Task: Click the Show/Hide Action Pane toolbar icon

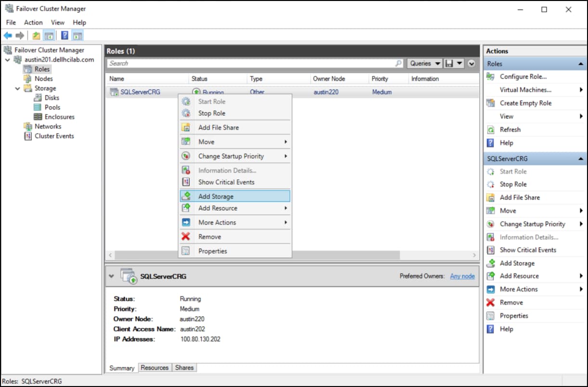Action: (x=78, y=35)
